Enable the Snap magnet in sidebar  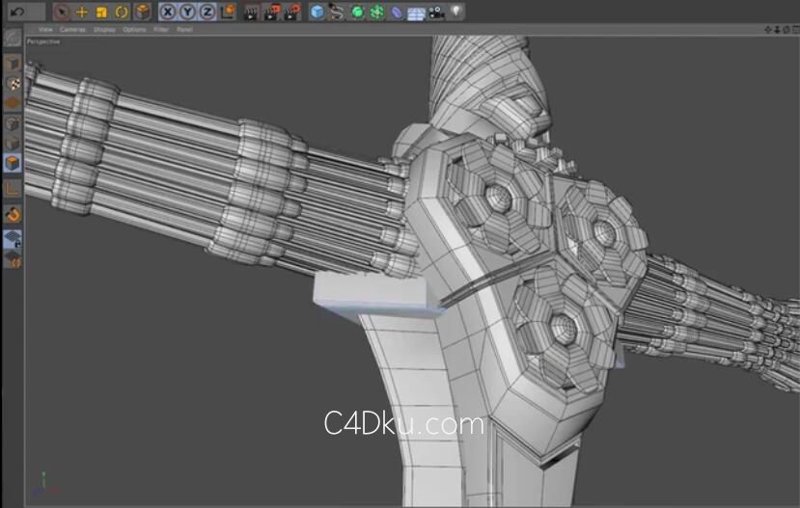[x=13, y=214]
